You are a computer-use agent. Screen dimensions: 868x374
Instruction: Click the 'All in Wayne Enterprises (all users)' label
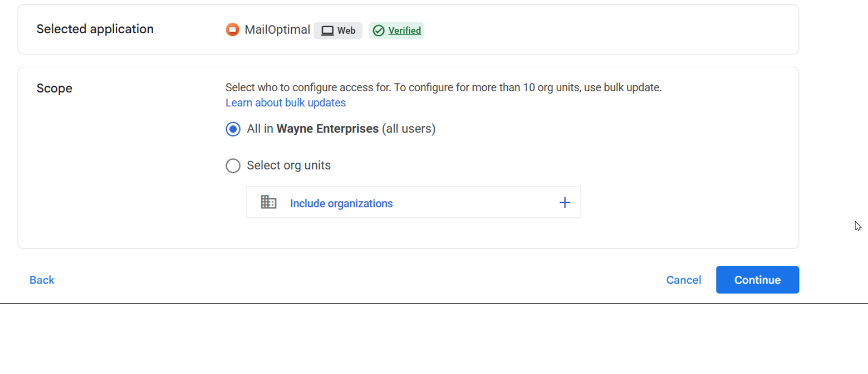[x=341, y=129]
